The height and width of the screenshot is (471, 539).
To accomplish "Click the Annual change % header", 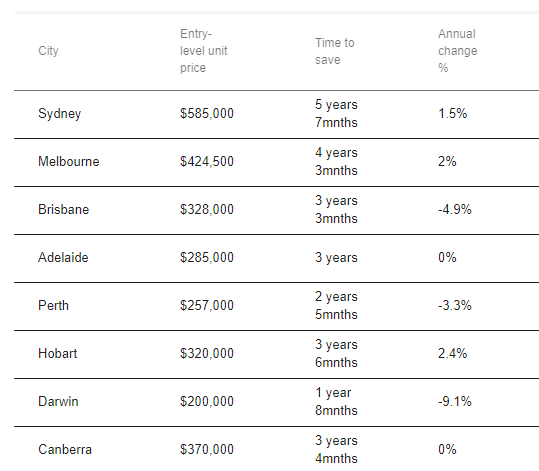I will (458, 51).
